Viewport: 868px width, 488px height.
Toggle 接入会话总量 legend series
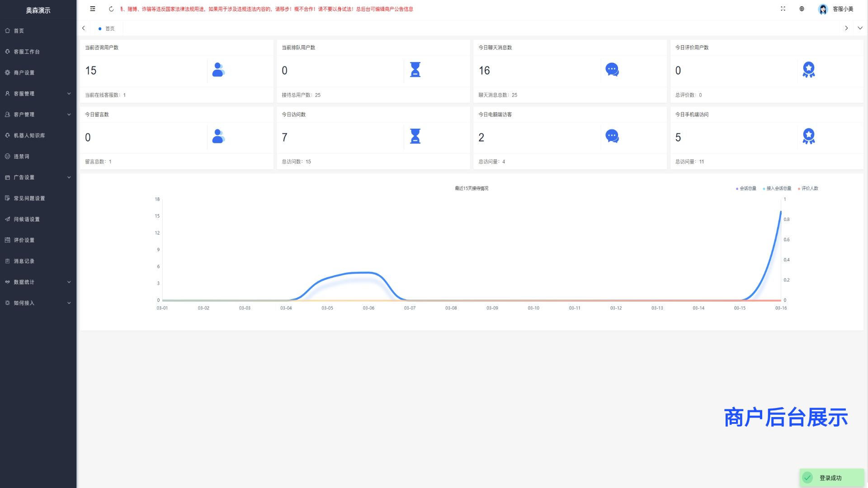click(778, 188)
